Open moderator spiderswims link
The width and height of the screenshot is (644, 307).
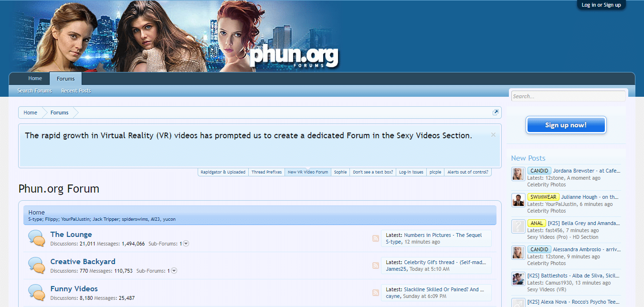click(134, 219)
